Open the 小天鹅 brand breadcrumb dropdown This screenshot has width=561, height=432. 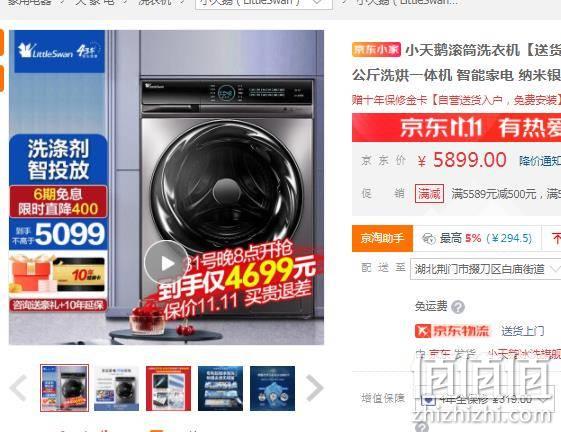[263, 3]
